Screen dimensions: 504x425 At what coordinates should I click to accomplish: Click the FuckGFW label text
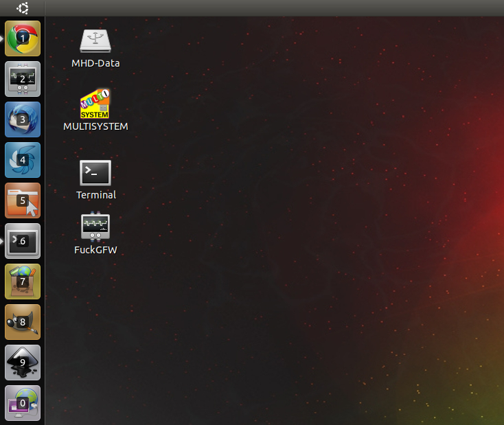[x=95, y=250]
